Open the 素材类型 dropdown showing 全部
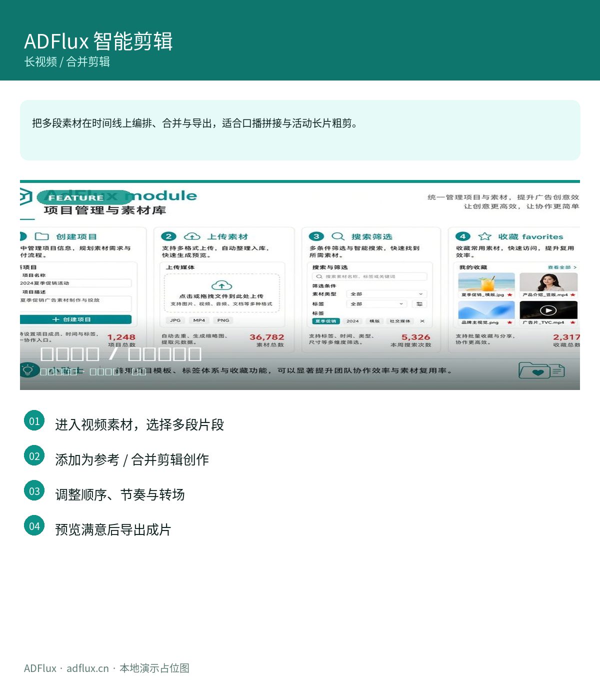600x700 pixels. click(386, 294)
